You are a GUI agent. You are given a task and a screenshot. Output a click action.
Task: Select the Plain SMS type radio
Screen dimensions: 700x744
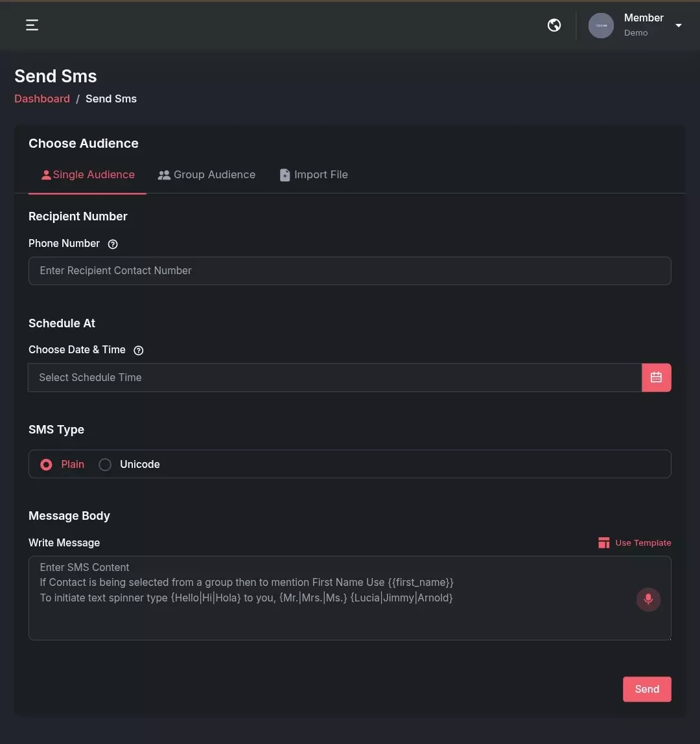pyautogui.click(x=46, y=465)
